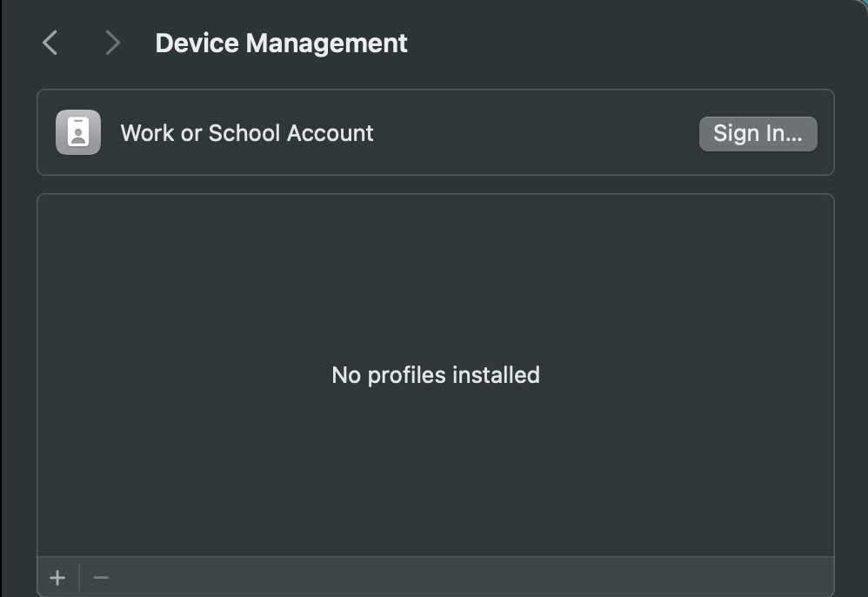
Task: Add a profile with the plus button
Action: 57,578
